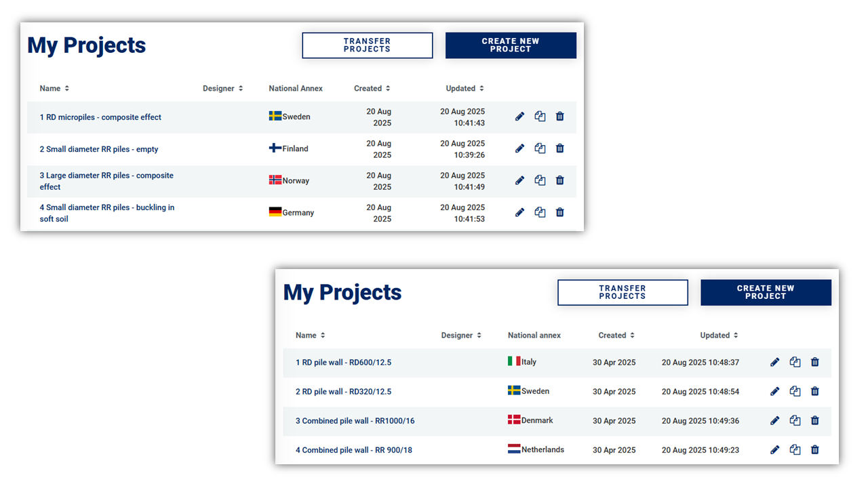Delete '2 RD pile wall - RD320/12.5'
Viewport: 868px width, 488px height.
click(815, 392)
